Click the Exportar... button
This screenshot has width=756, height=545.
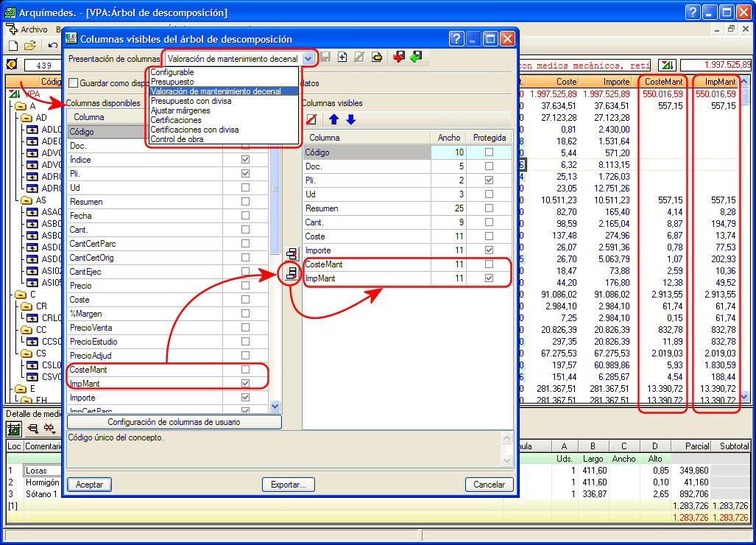[x=289, y=484]
